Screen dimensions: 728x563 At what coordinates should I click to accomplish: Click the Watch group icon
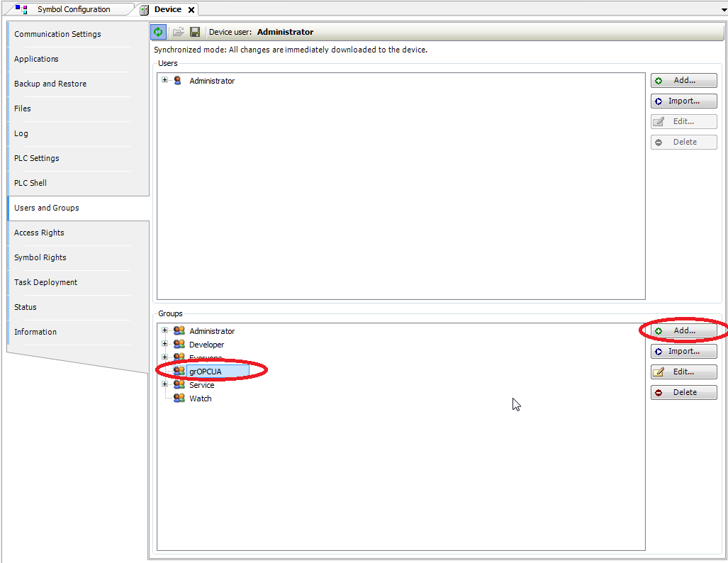click(x=179, y=398)
